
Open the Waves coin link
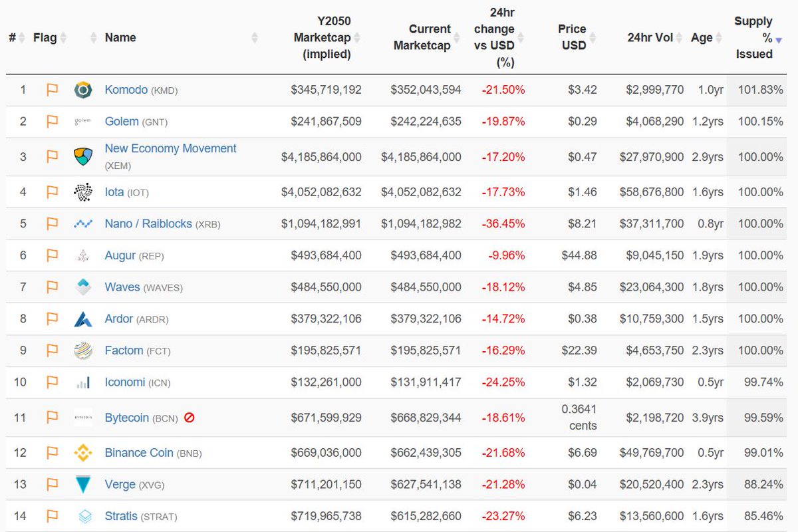coord(122,287)
